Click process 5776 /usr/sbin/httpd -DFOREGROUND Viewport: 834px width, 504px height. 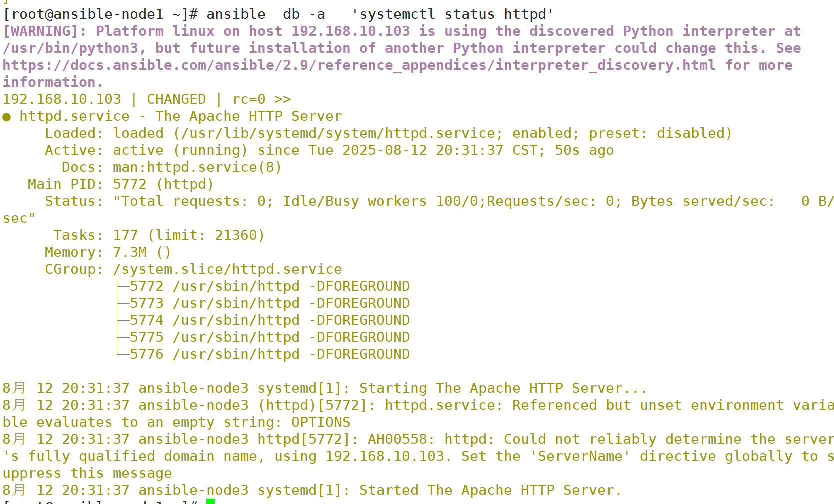pos(270,354)
